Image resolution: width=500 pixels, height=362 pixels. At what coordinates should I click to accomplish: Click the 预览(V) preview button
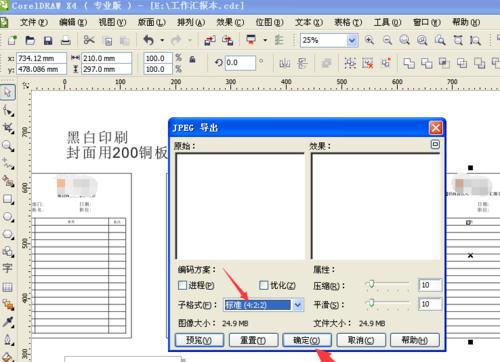[199, 340]
